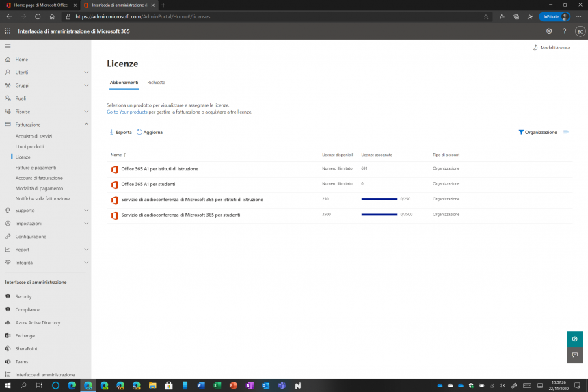Click the Security shield icon
This screenshot has height=392, width=588.
8,296
